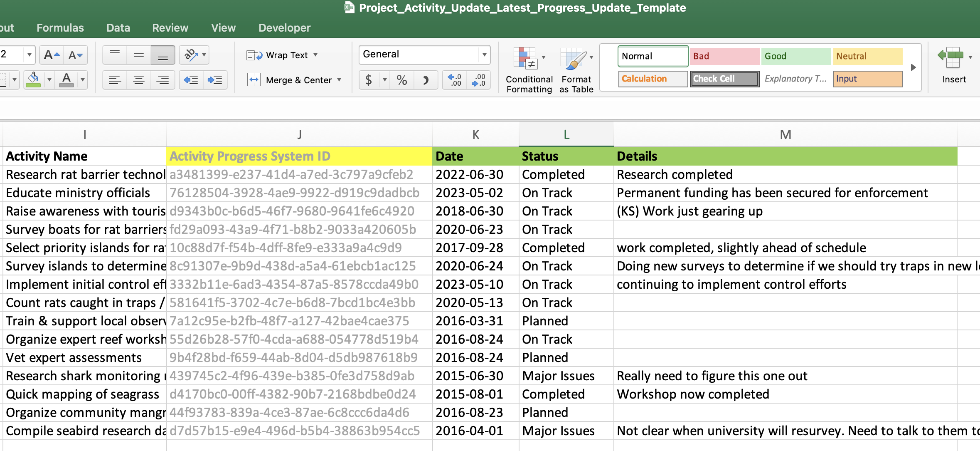Open Conditional Formatting options
The image size is (980, 451).
[x=528, y=67]
